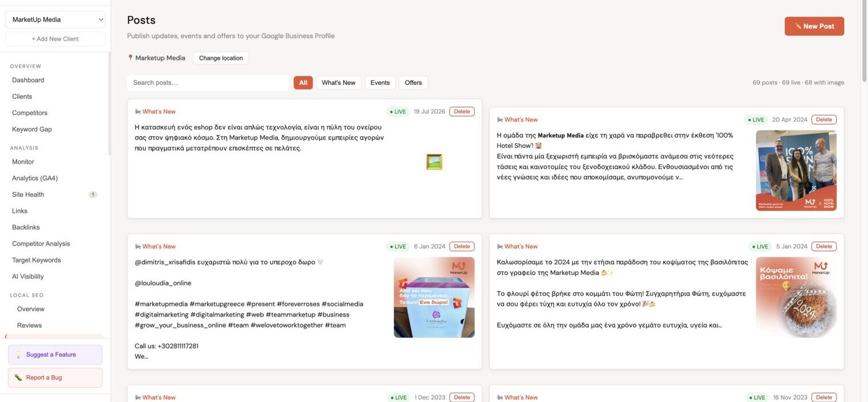868x402 pixels.
Task: Click megaphone icon on the βασιλόπιτα post
Action: click(x=500, y=247)
